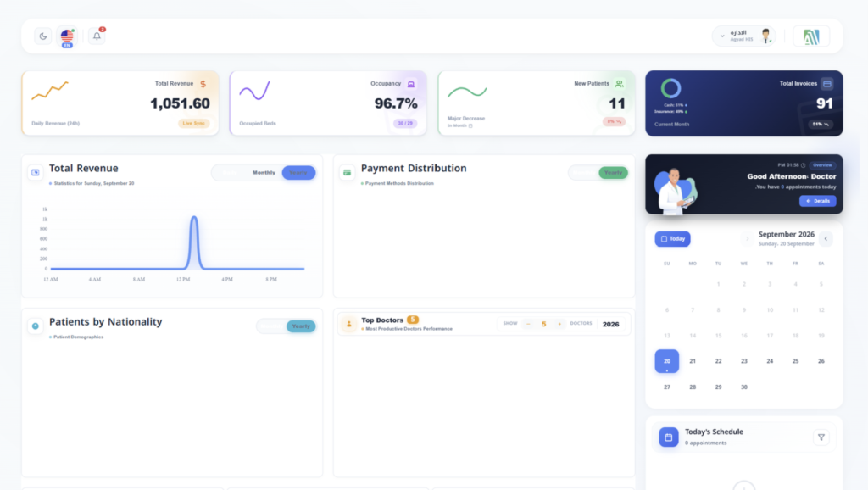The image size is (868, 490).
Task: Select September 24 on the calendar
Action: click(770, 361)
